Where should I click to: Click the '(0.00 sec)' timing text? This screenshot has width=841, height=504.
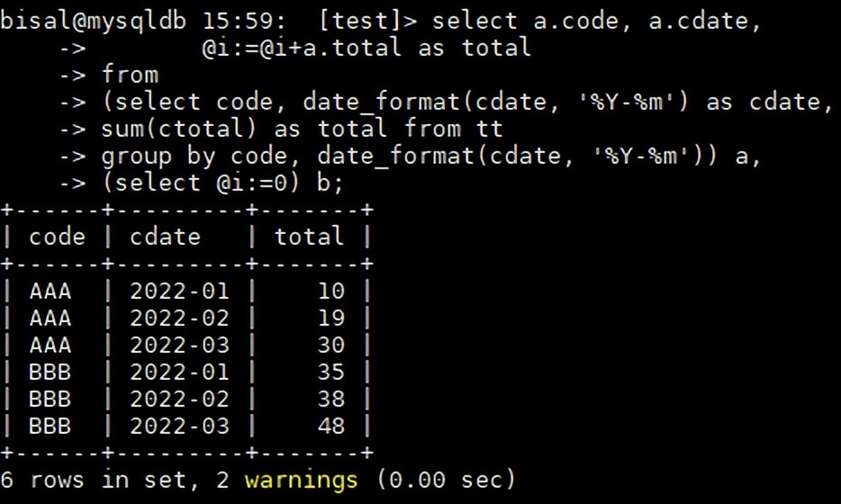447,480
